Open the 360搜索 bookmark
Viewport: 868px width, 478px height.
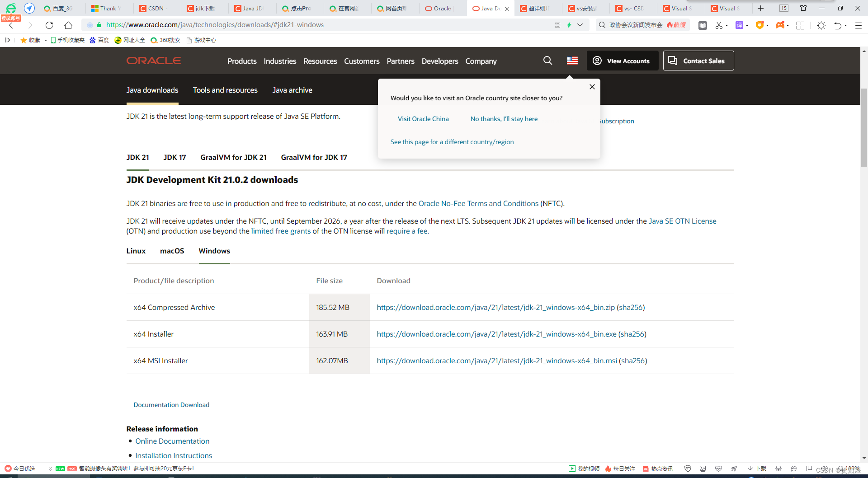point(165,40)
